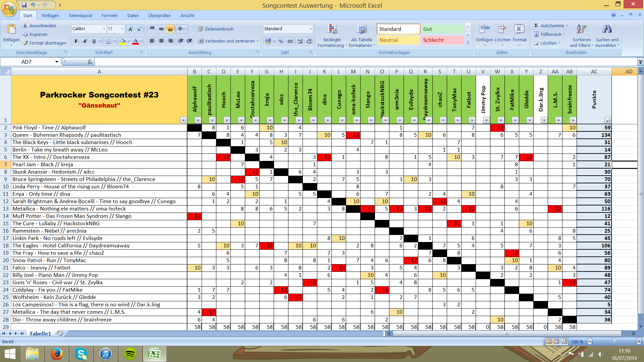This screenshot has height=362, width=644.
Task: Open the Überprüfen ribbon tab
Action: (159, 15)
